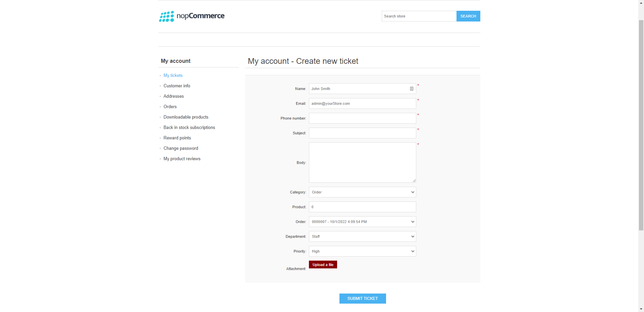Click the nopCommerce logo
The height and width of the screenshot is (312, 644).
[x=192, y=16]
